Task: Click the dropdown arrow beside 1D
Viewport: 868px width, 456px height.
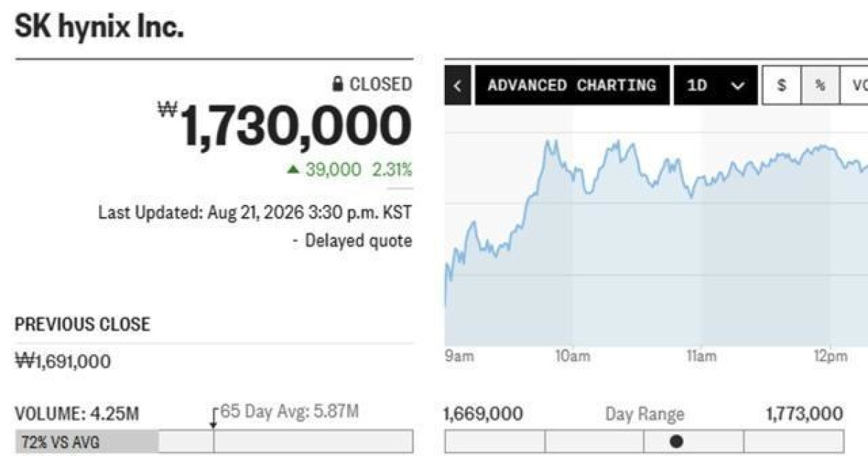Action: point(738,86)
